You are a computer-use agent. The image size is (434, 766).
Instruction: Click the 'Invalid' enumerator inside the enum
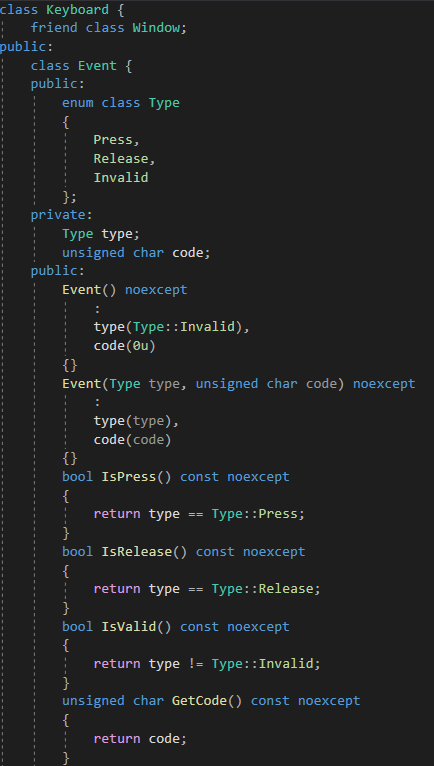pyautogui.click(x=121, y=177)
